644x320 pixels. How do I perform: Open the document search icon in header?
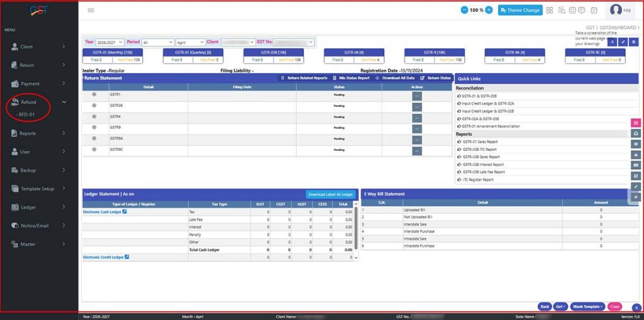[x=562, y=10]
